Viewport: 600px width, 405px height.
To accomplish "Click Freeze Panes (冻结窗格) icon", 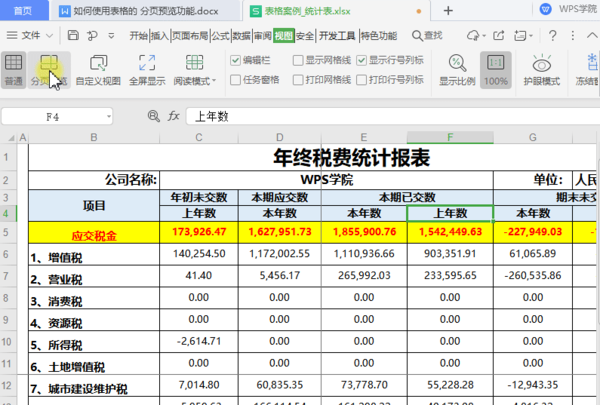I will [x=592, y=62].
